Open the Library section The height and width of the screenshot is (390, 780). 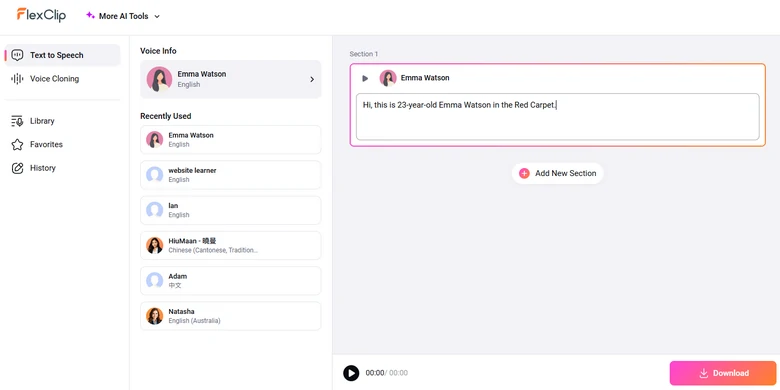(x=62, y=121)
